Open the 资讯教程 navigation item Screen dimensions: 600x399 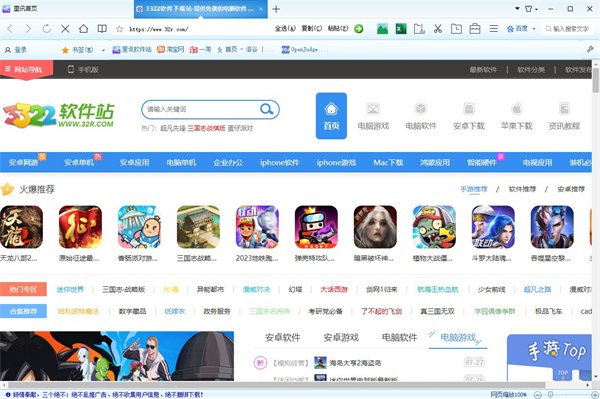point(564,116)
